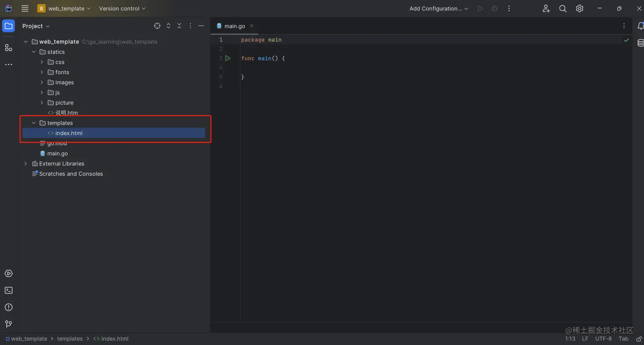Click the package main code line
The width and height of the screenshot is (644, 345).
click(261, 40)
